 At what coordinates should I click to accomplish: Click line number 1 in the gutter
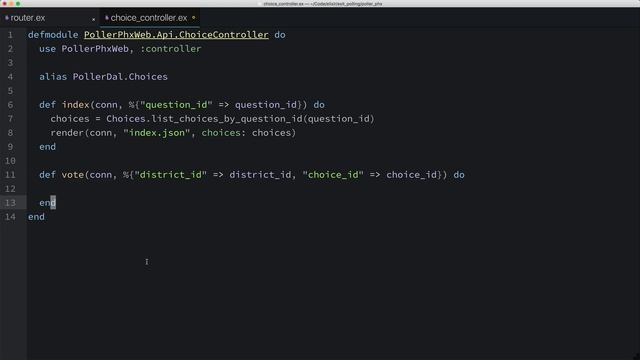click(10, 35)
